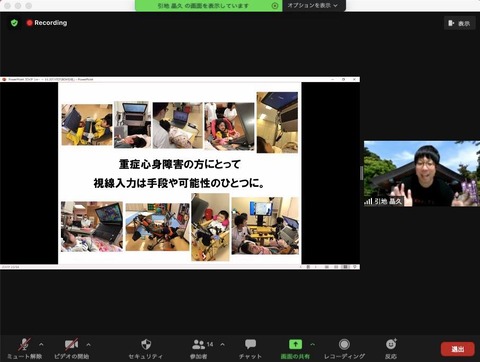This screenshot has width=480, height=362.
Task: Expand participants options arrow
Action: [x=222, y=344]
